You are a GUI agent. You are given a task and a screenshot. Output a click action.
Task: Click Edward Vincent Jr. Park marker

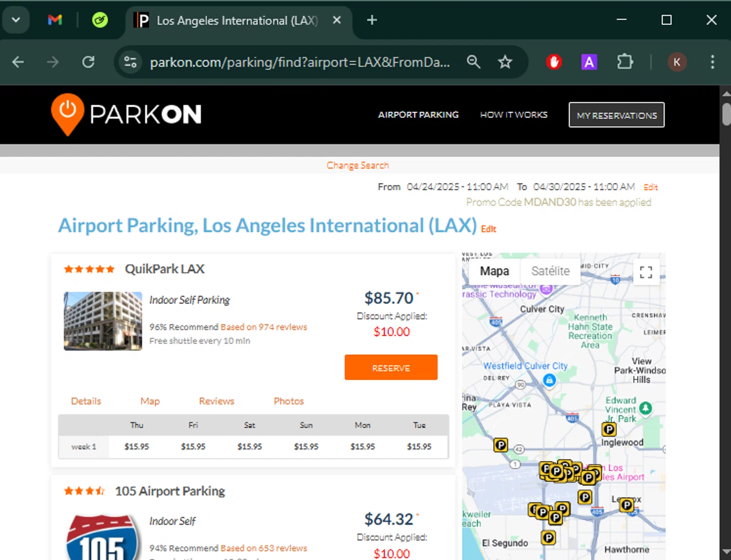click(x=646, y=408)
